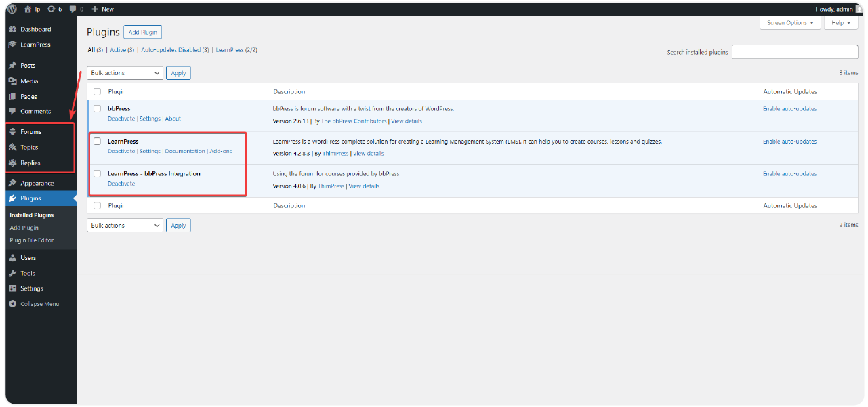Expand the Help tab dropdown

click(841, 23)
